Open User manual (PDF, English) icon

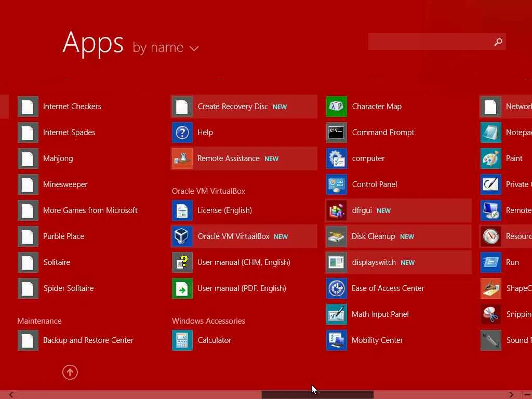click(x=182, y=288)
